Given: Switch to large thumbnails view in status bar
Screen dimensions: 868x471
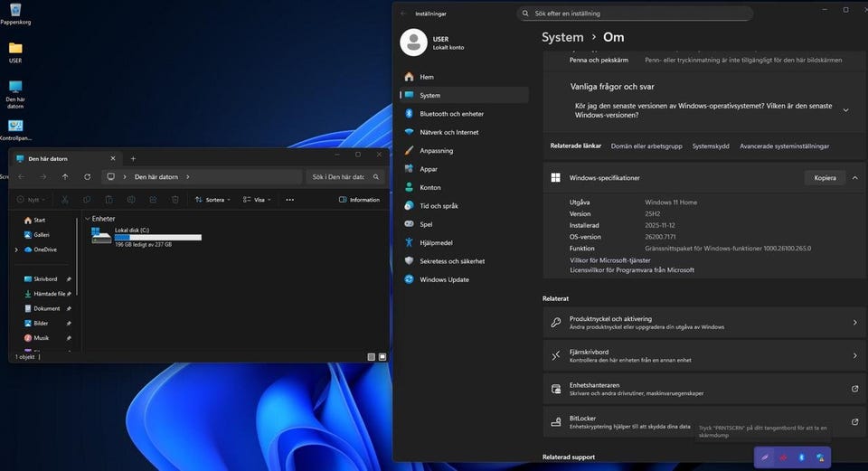Looking at the screenshot, I should (382, 357).
